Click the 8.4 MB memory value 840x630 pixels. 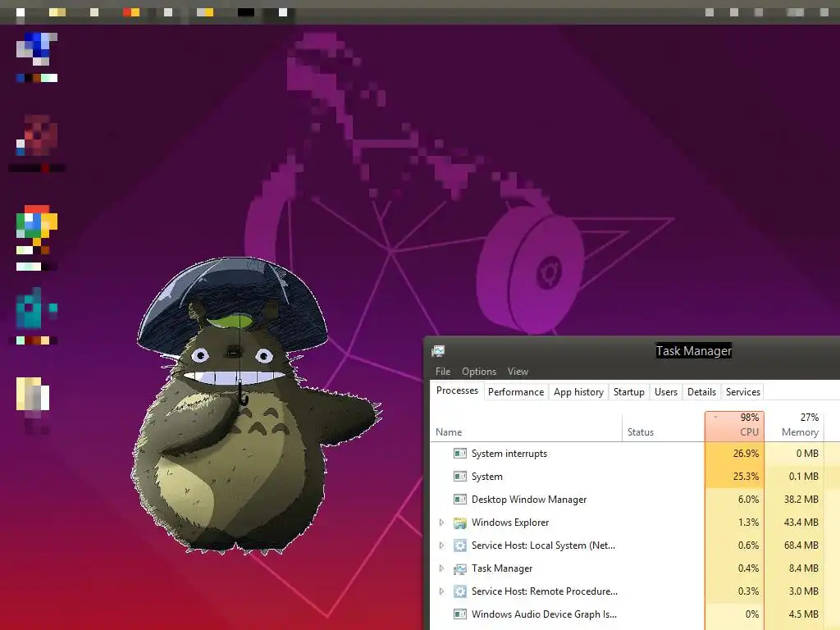tap(804, 568)
